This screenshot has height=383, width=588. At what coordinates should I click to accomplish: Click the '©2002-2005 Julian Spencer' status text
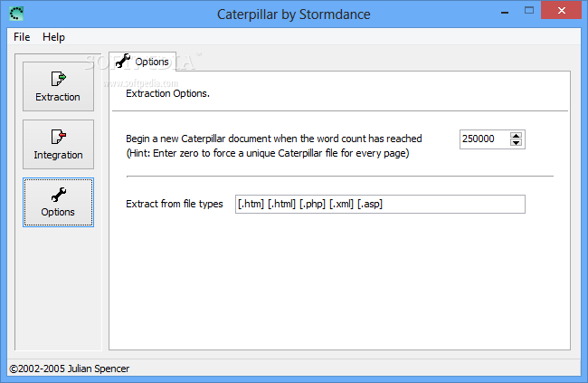click(x=70, y=369)
